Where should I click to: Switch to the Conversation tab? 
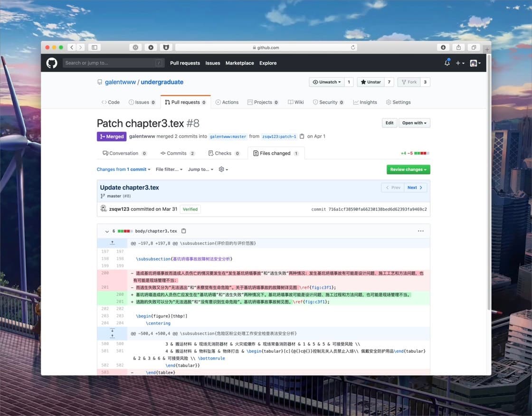pyautogui.click(x=123, y=153)
